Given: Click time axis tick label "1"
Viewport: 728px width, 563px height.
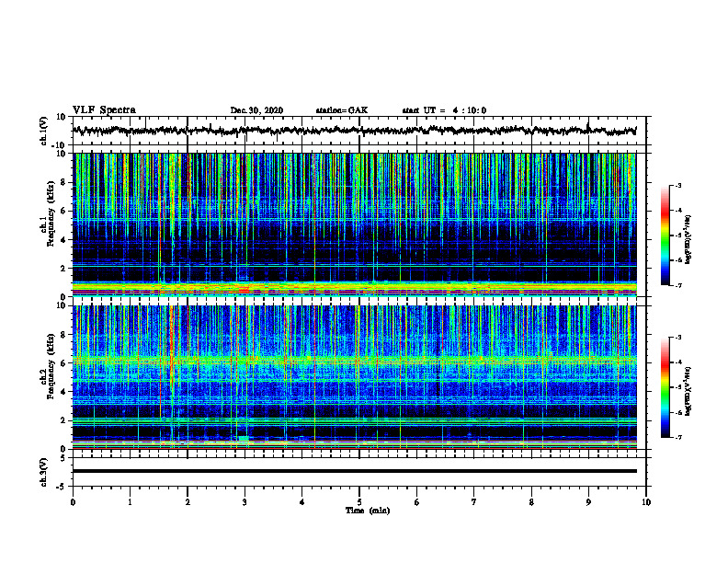Looking at the screenshot, I should click(x=130, y=502).
